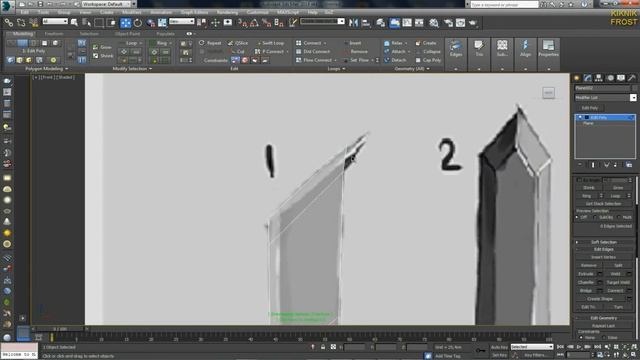Click the Cut tool in ribbon

click(238, 51)
